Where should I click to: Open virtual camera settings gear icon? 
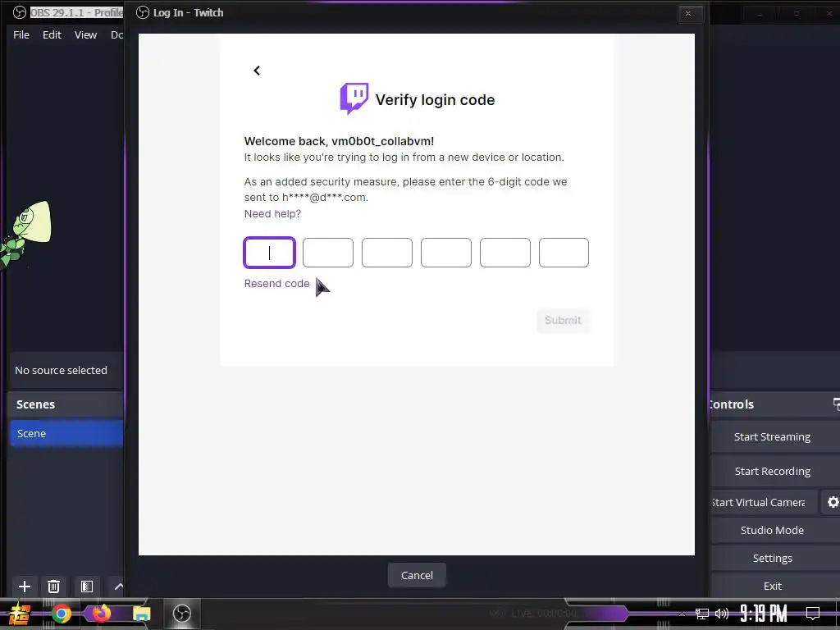[833, 503]
